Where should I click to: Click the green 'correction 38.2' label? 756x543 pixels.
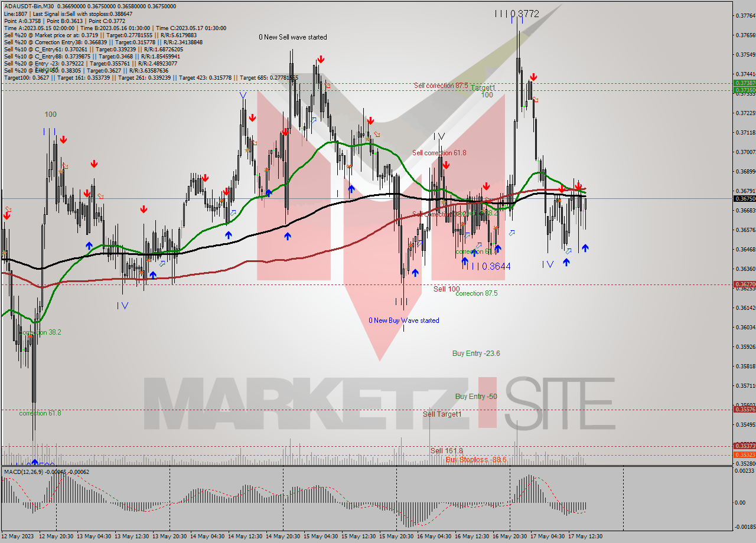pyautogui.click(x=40, y=332)
